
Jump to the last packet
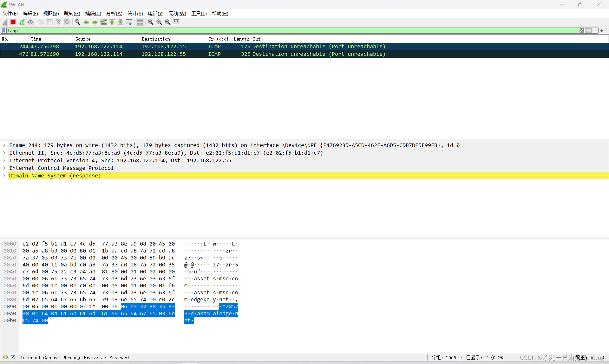pyautogui.click(x=121, y=22)
